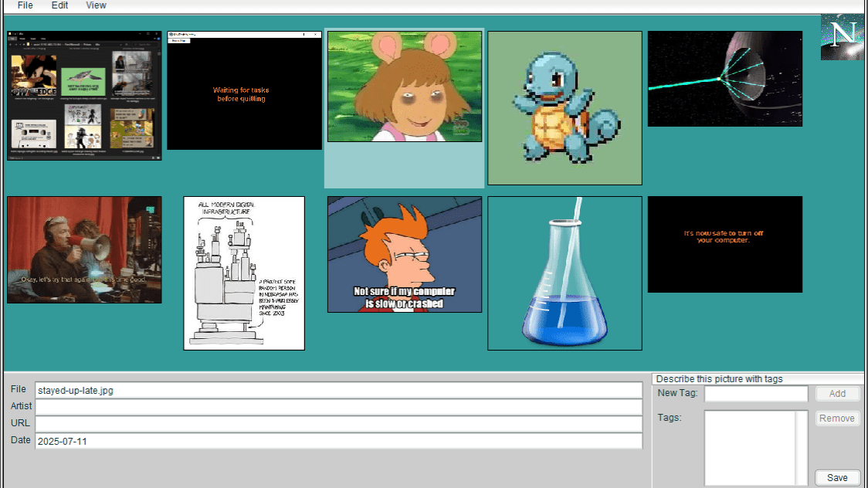Open the View menu

pyautogui.click(x=97, y=5)
